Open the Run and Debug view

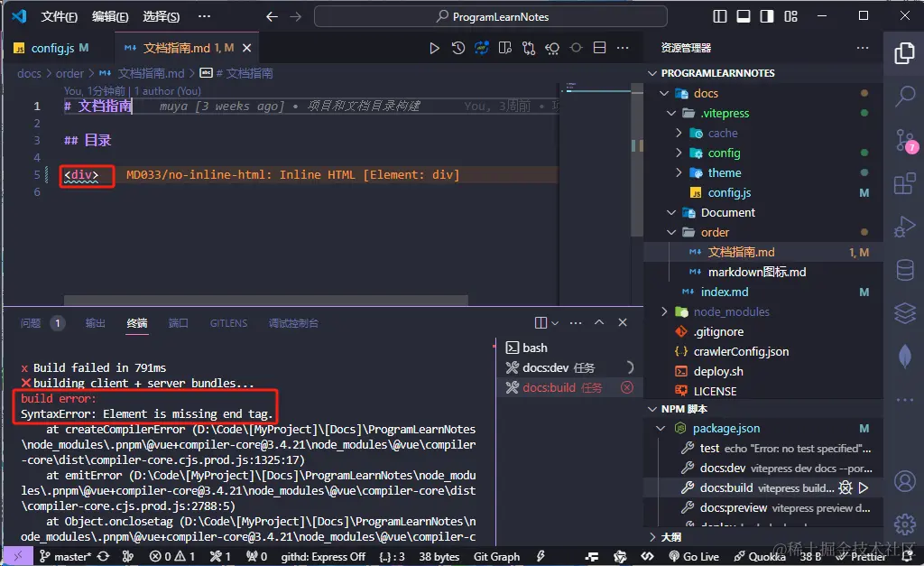(904, 227)
